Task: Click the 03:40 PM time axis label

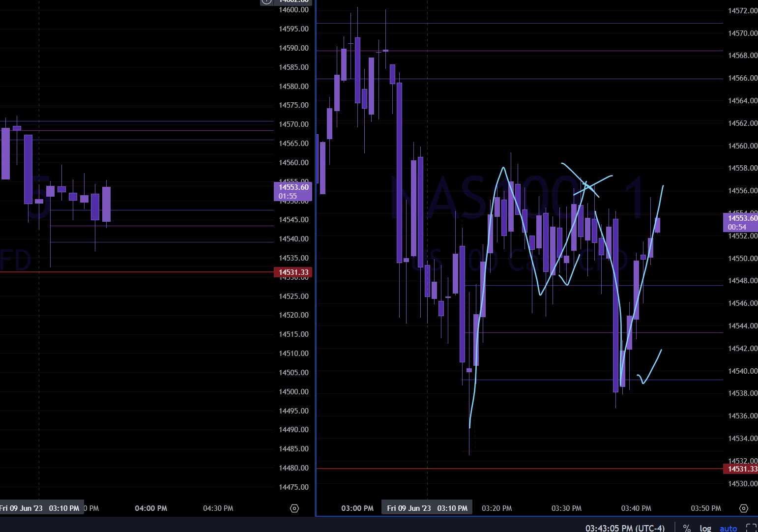Action: click(636, 508)
